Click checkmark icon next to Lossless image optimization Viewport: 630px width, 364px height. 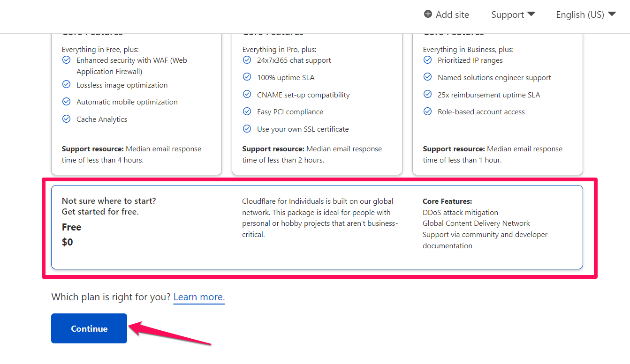(67, 84)
